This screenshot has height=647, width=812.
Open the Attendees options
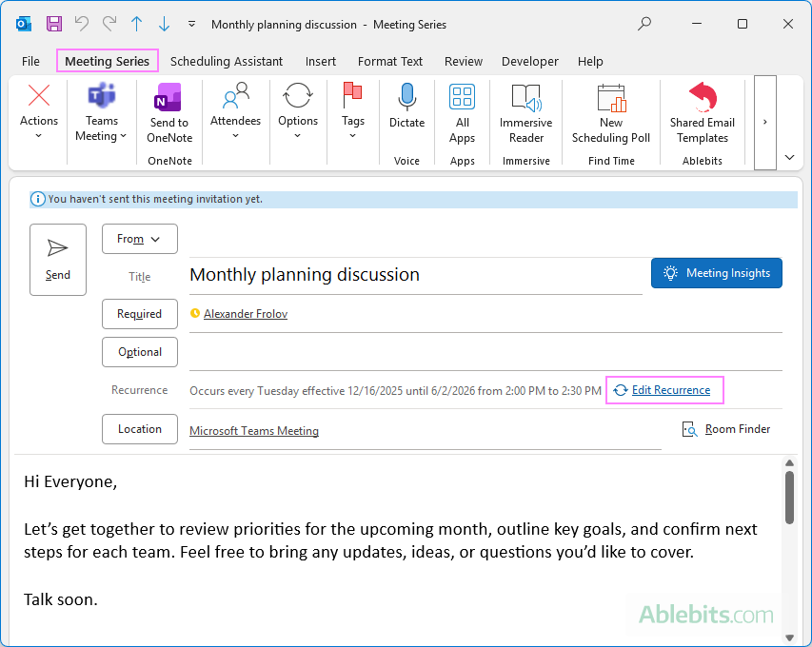tap(235, 108)
